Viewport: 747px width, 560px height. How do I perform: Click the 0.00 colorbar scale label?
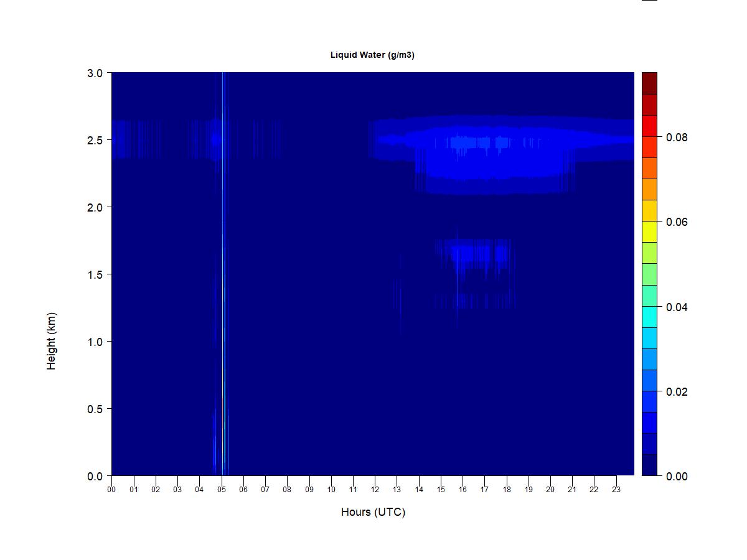(677, 477)
